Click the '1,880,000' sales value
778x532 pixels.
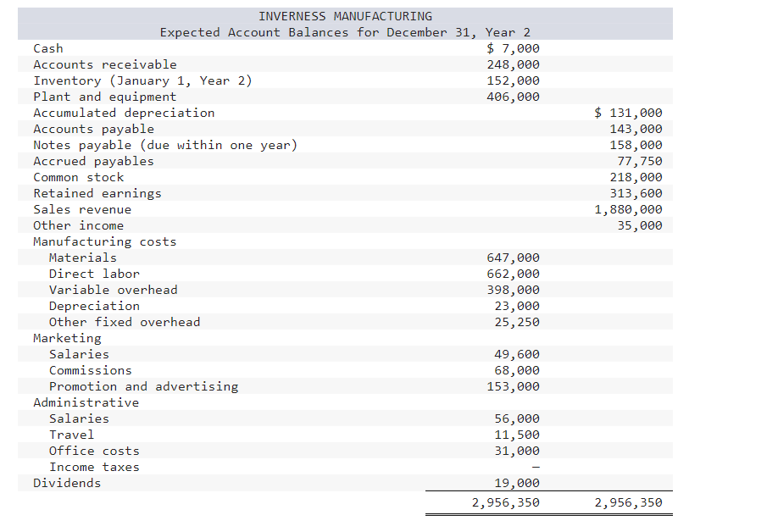628,210
